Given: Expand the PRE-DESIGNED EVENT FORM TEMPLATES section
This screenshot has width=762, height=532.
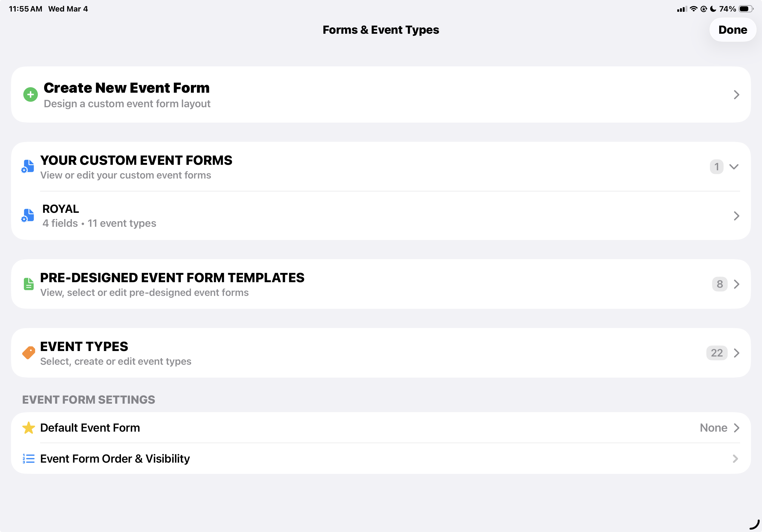Looking at the screenshot, I should [x=737, y=284].
